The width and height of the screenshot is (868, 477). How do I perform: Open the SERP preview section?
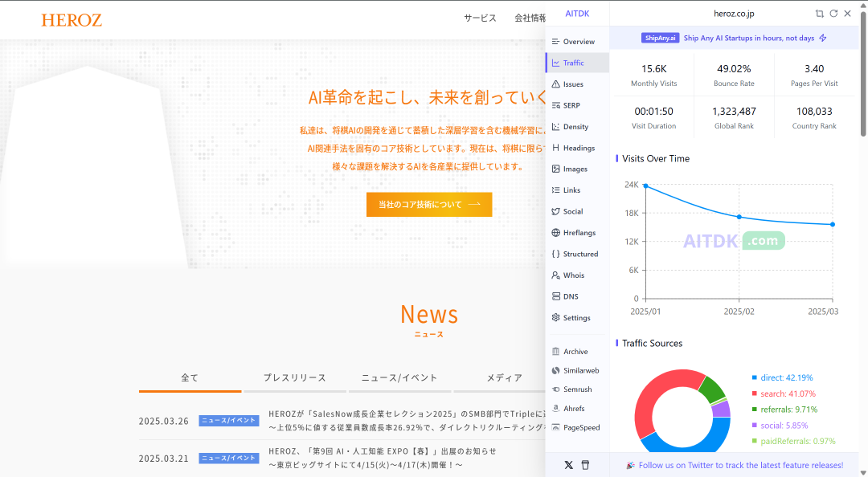pyautogui.click(x=577, y=105)
